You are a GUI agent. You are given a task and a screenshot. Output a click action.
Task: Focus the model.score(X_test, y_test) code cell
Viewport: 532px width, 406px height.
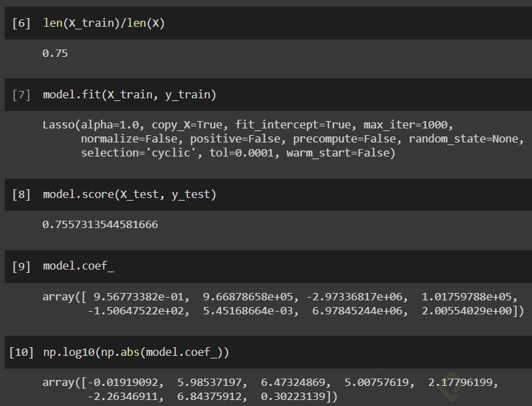(129, 195)
